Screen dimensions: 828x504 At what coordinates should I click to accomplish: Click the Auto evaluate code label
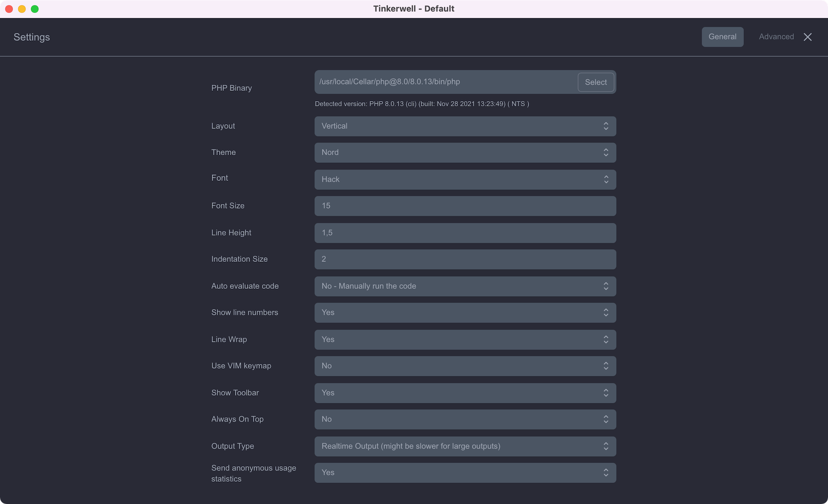(245, 286)
